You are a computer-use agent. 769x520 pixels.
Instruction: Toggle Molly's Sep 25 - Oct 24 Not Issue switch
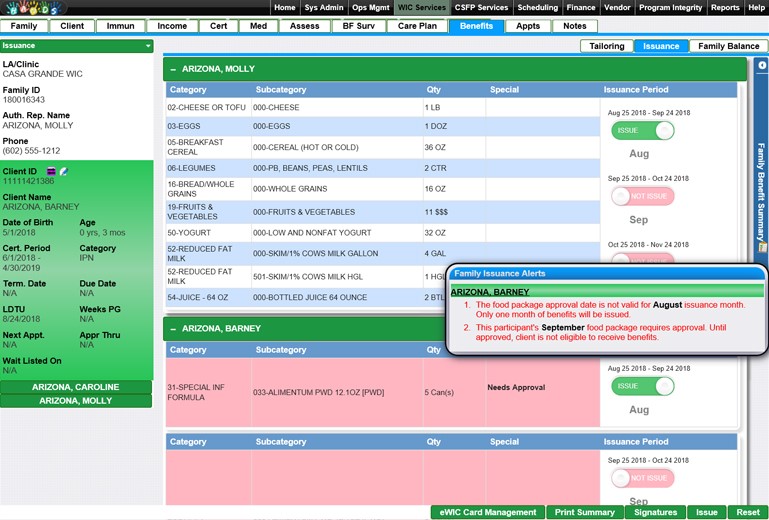click(x=642, y=197)
